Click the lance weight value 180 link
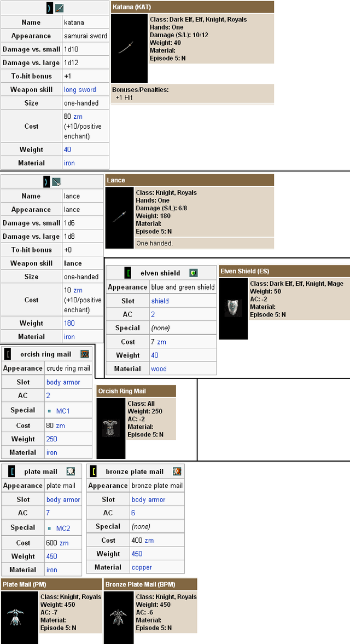350x644 pixels. point(69,323)
